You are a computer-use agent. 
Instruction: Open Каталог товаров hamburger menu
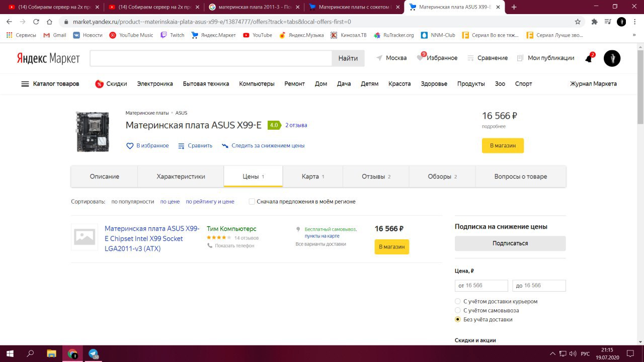coord(50,84)
